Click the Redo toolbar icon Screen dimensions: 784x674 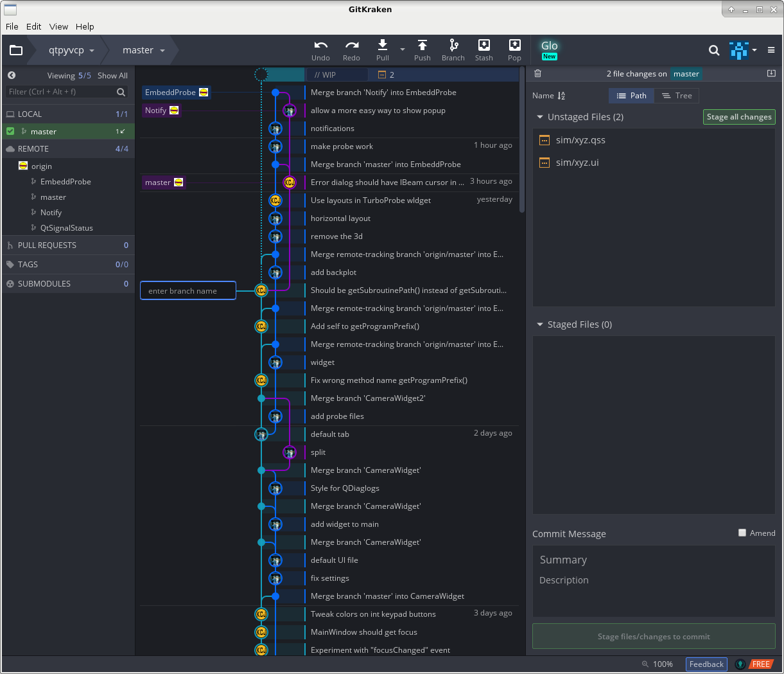coord(351,45)
